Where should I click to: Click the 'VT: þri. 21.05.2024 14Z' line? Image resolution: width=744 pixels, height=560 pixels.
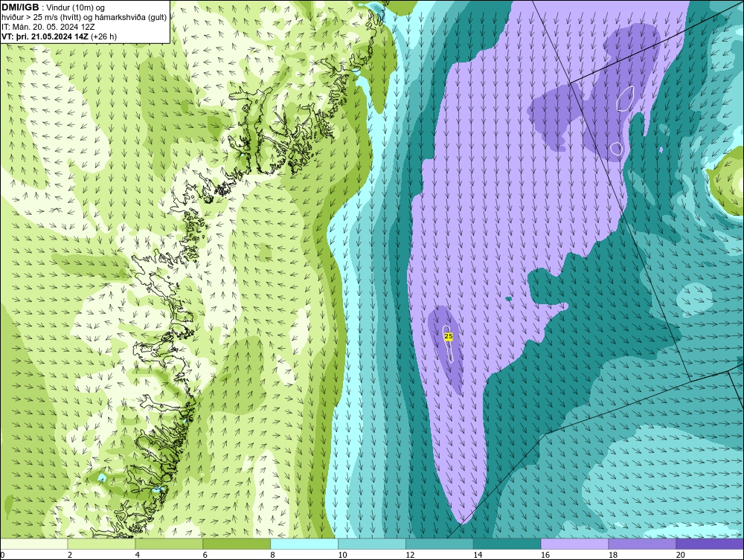[59, 36]
